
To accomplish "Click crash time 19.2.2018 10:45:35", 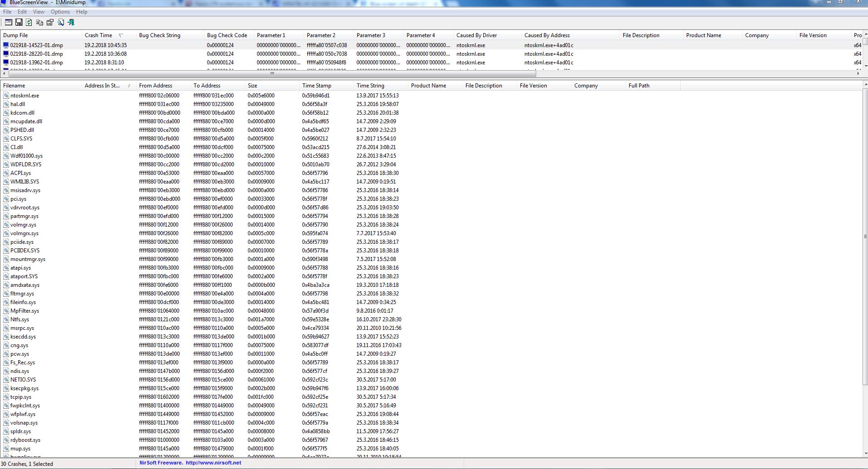I will 106,45.
